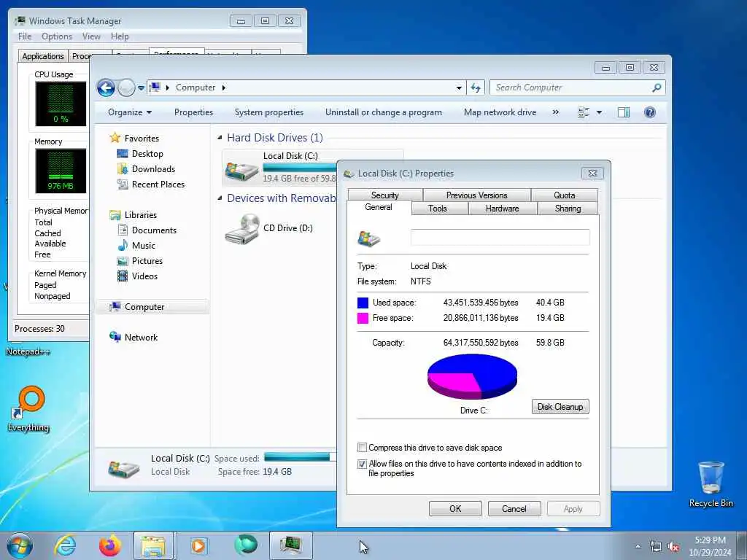
Task: Click the Disk Cleanup button
Action: click(560, 407)
